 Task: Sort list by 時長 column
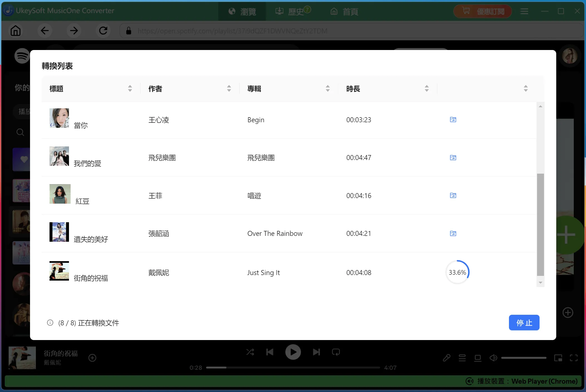tap(427, 89)
